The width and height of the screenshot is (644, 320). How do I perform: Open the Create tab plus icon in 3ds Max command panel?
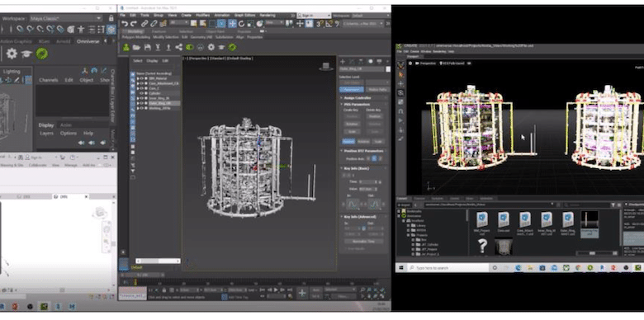pos(343,62)
